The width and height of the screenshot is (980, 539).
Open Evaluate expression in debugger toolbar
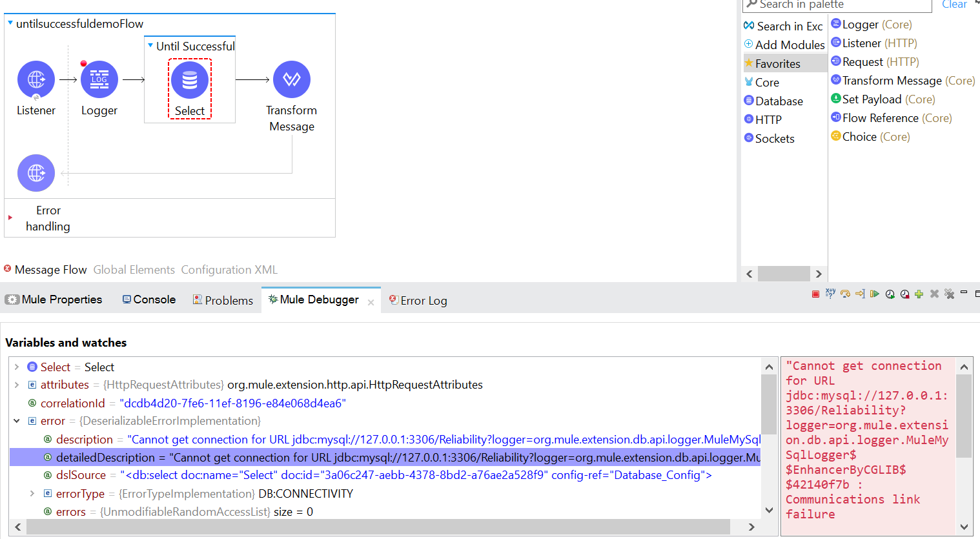coord(830,294)
